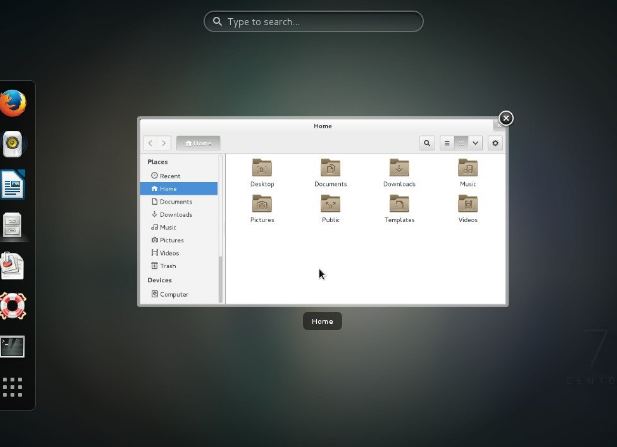Open view options dropdown arrow
Image resolution: width=617 pixels, height=447 pixels.
[x=475, y=143]
